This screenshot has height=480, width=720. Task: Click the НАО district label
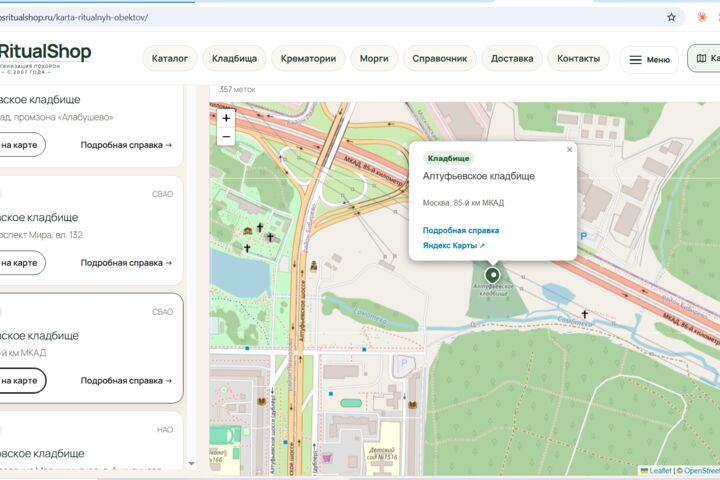pos(165,430)
